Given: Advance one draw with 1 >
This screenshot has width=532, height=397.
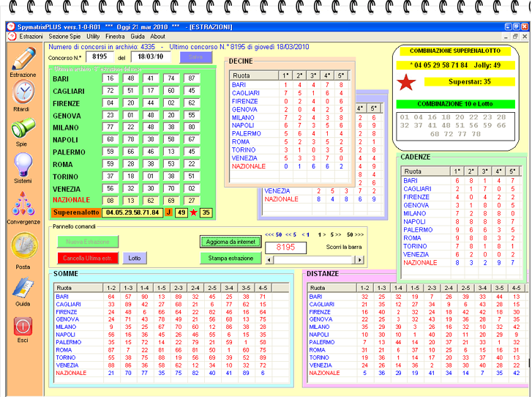Looking at the screenshot, I should [322, 234].
